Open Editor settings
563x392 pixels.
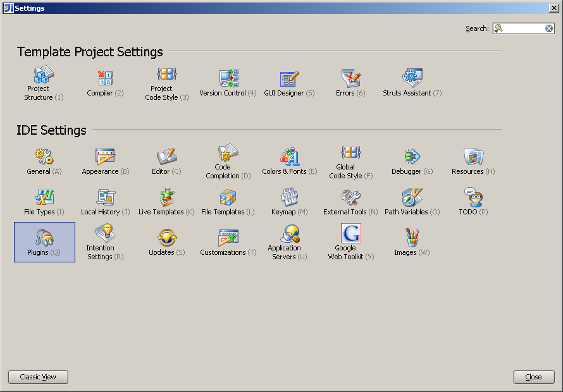pos(166,161)
